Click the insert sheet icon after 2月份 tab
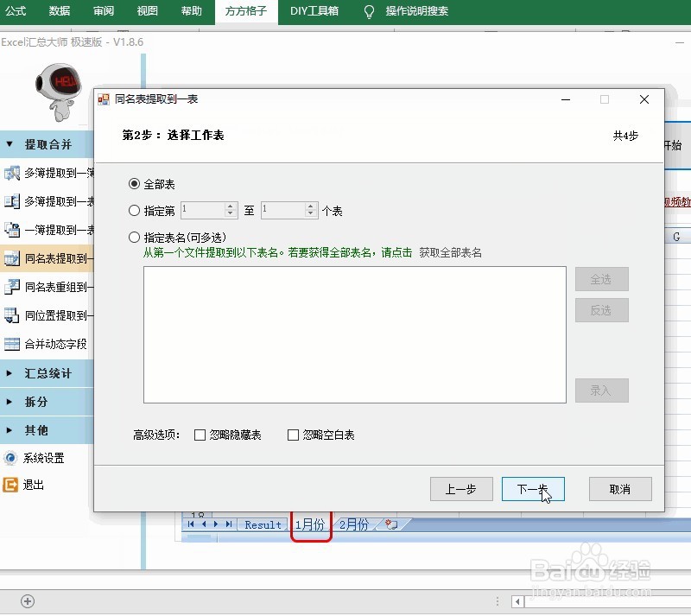Image resolution: width=691 pixels, height=616 pixels. [391, 524]
